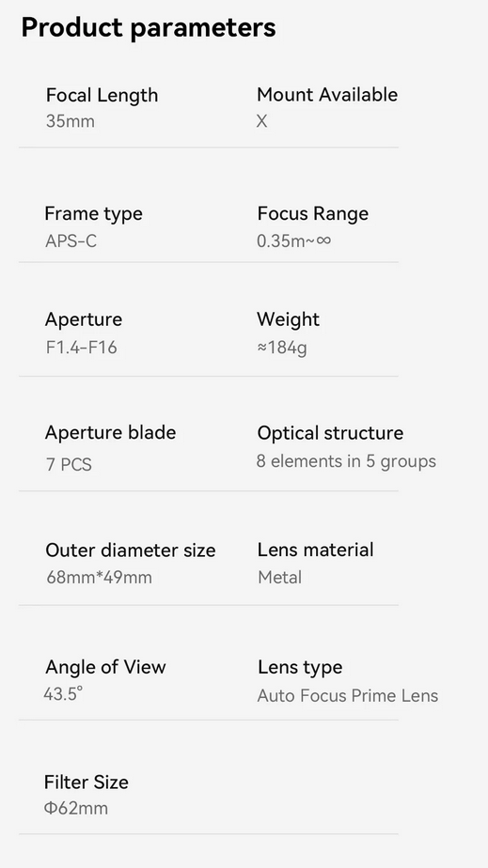
Task: Select the Focal Length label
Action: tap(102, 95)
